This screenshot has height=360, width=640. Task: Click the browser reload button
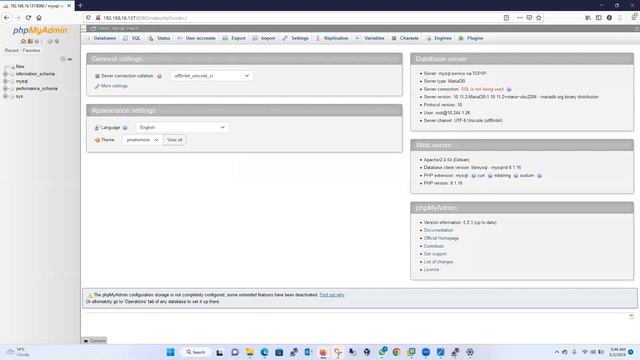tap(28, 18)
